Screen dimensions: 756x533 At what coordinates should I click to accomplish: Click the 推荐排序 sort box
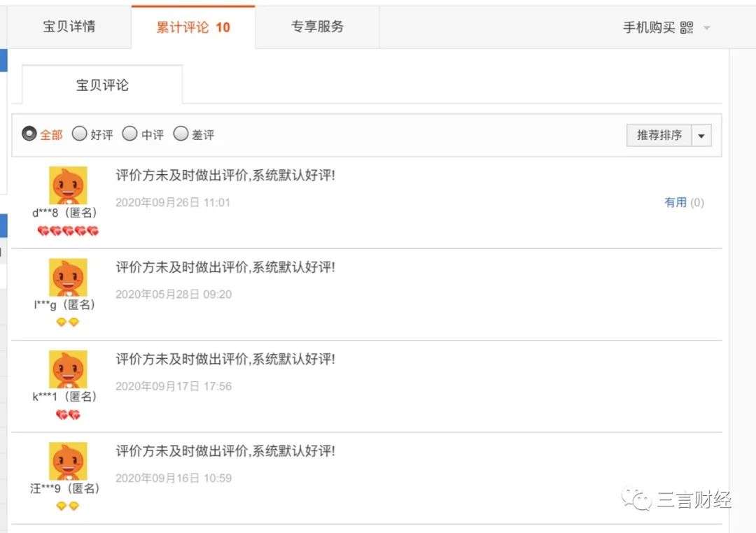pyautogui.click(x=659, y=136)
